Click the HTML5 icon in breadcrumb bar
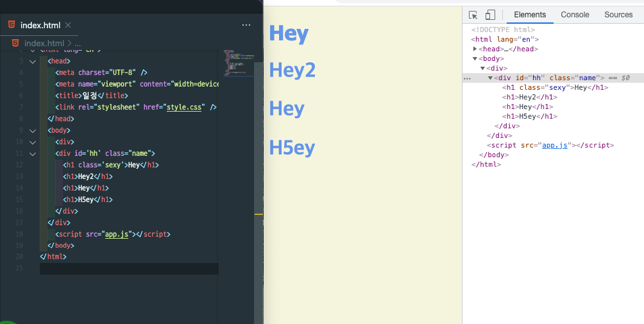Image resolution: width=644 pixels, height=324 pixels. point(15,43)
